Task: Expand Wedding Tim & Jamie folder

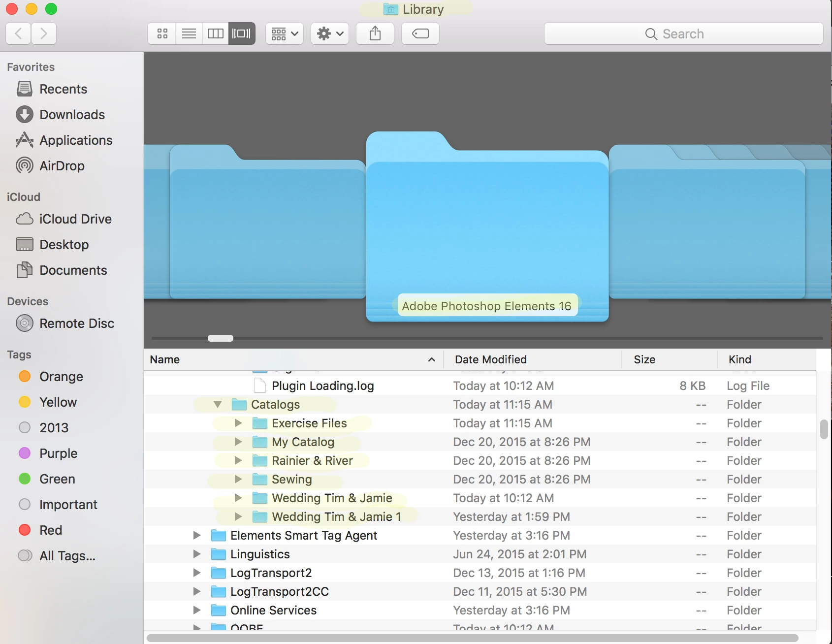Action: click(238, 498)
